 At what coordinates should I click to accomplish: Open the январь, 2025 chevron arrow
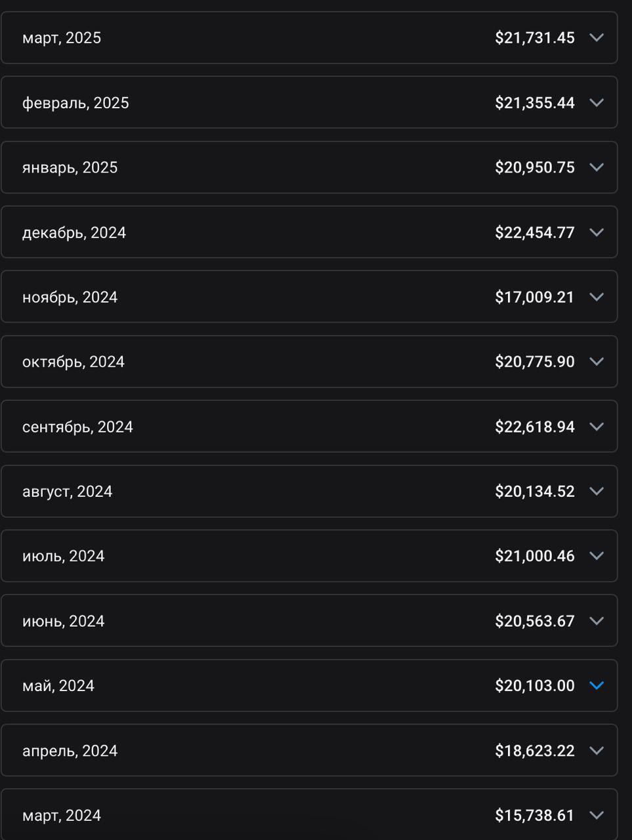coord(597,167)
